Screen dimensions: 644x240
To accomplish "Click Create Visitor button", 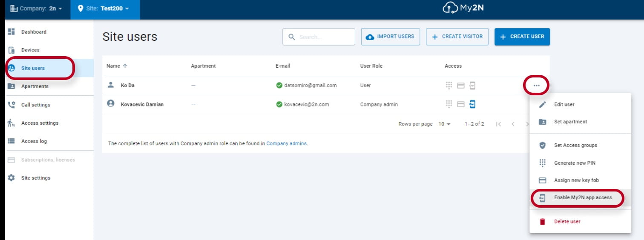I will (x=457, y=37).
